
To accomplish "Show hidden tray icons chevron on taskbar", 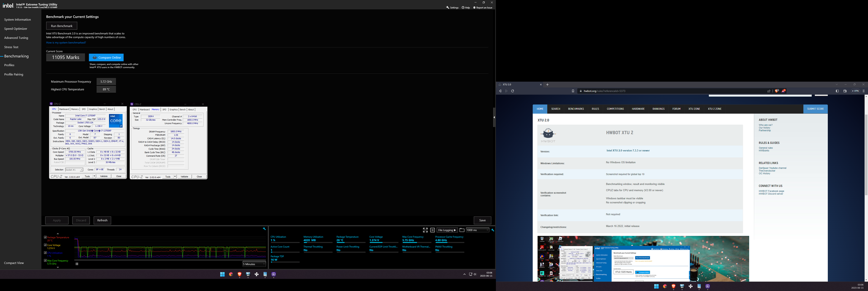I will point(464,274).
